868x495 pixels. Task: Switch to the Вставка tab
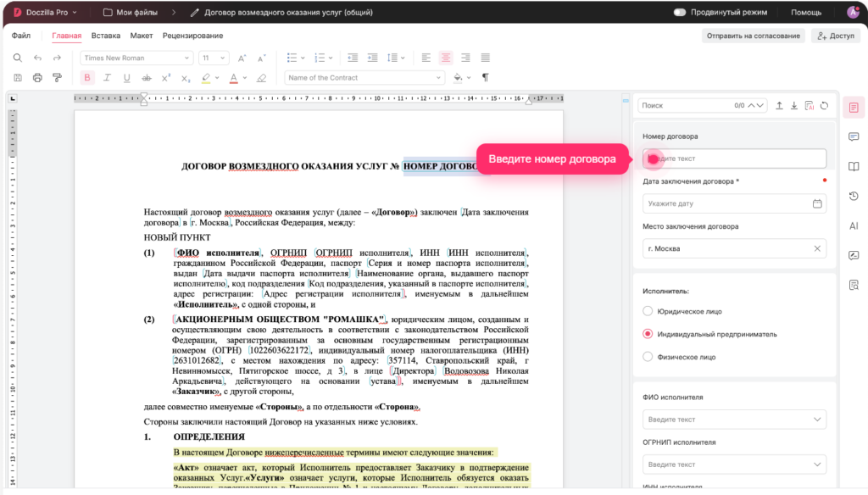pos(106,36)
